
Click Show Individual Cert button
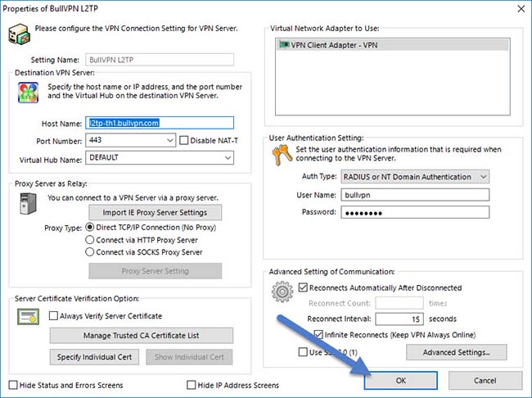(x=189, y=357)
